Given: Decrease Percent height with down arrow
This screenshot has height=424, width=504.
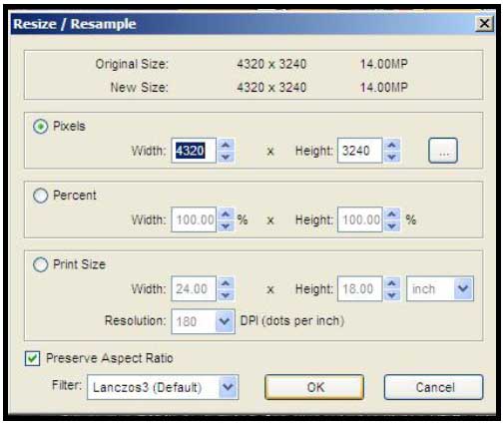Looking at the screenshot, I should click(x=392, y=225).
